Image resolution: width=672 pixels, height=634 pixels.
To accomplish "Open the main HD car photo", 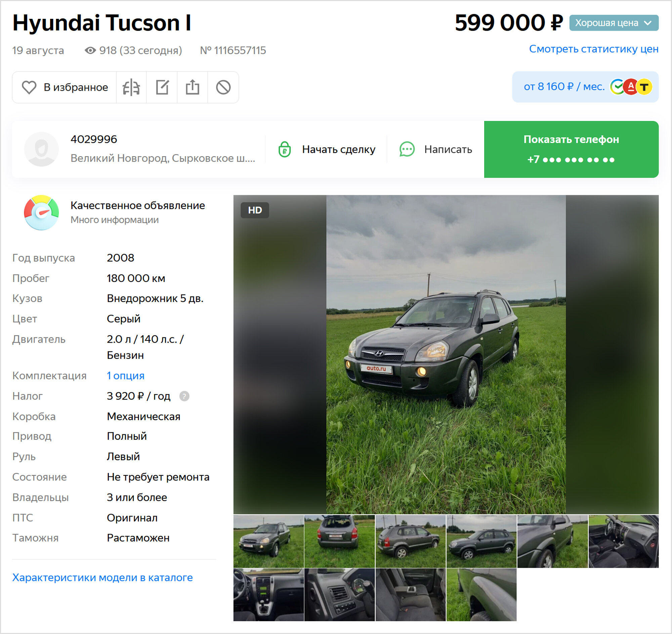I will pyautogui.click(x=446, y=354).
